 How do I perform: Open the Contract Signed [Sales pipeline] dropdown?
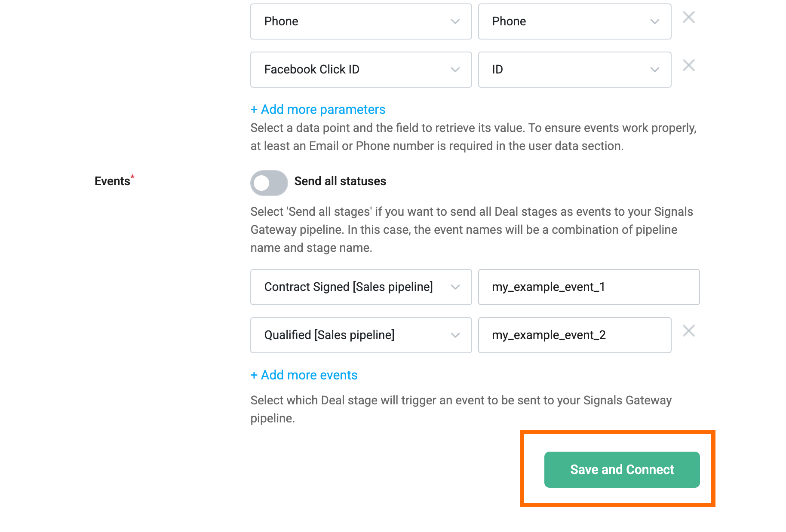361,287
